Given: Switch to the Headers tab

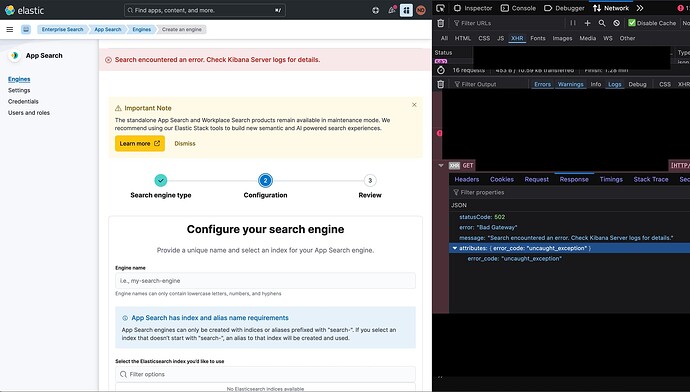Looking at the screenshot, I should 466,179.
